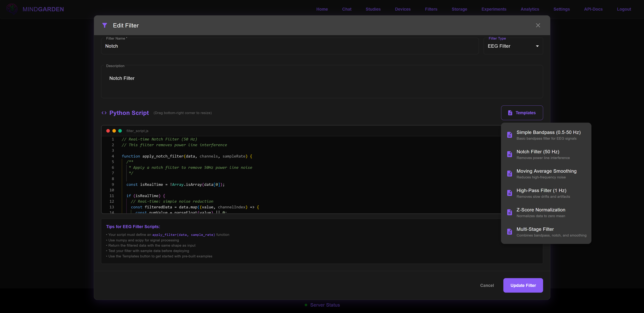The height and width of the screenshot is (313, 644).
Task: Click the MindGarden brain logo icon
Action: (12, 9)
